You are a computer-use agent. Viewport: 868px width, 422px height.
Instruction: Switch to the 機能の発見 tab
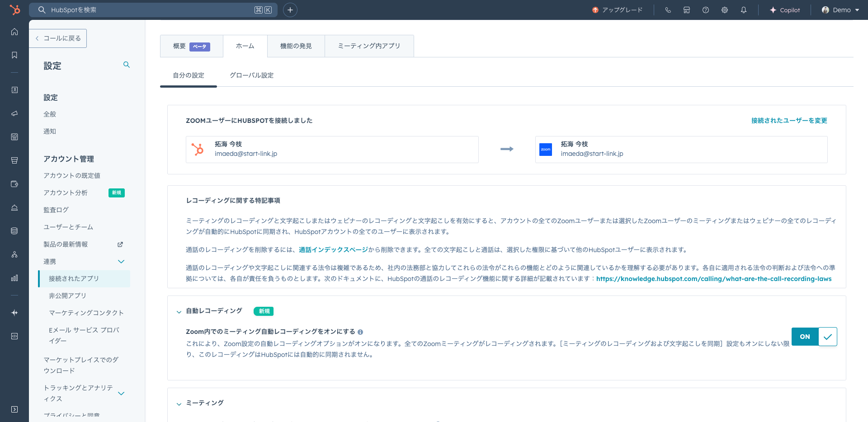[296, 46]
